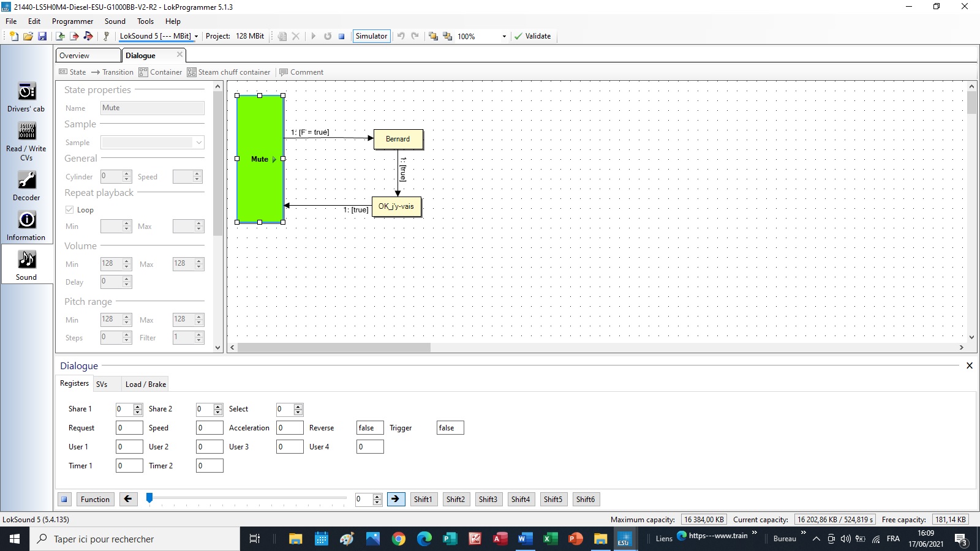The image size is (980, 551).
Task: Select the Bernard state node
Action: [398, 139]
